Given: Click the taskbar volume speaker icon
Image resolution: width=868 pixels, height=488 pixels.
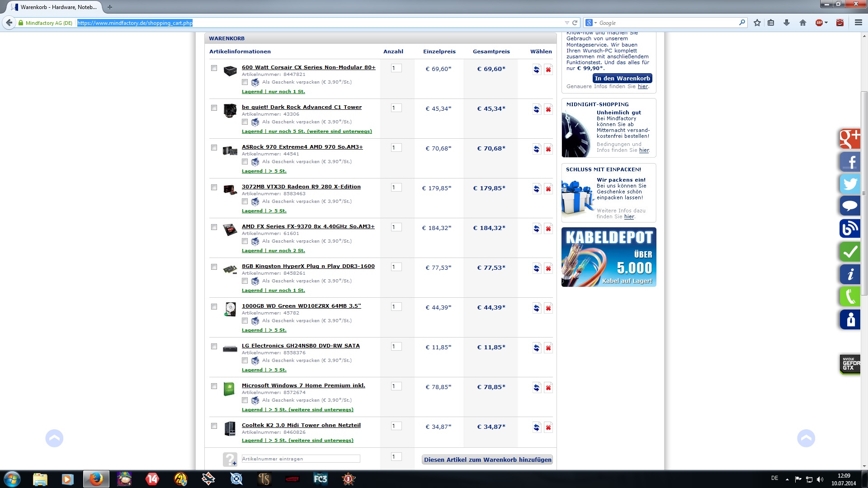Looking at the screenshot, I should point(821,479).
